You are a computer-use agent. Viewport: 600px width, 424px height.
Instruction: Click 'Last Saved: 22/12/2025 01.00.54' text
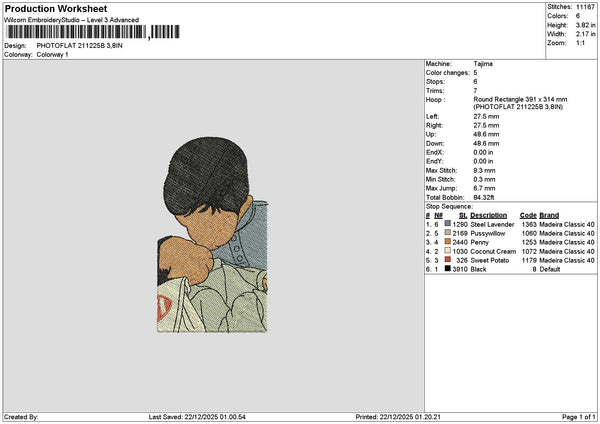197,417
